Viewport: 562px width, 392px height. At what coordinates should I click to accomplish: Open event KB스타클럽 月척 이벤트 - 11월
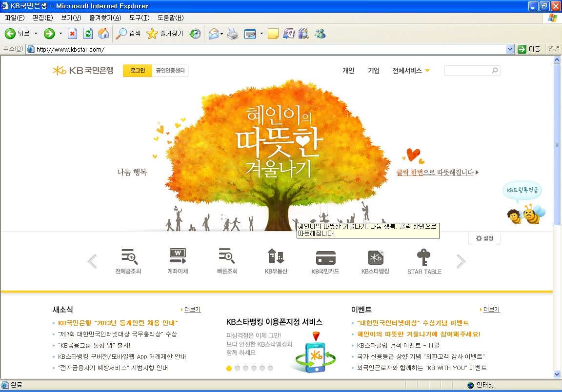[x=398, y=345]
